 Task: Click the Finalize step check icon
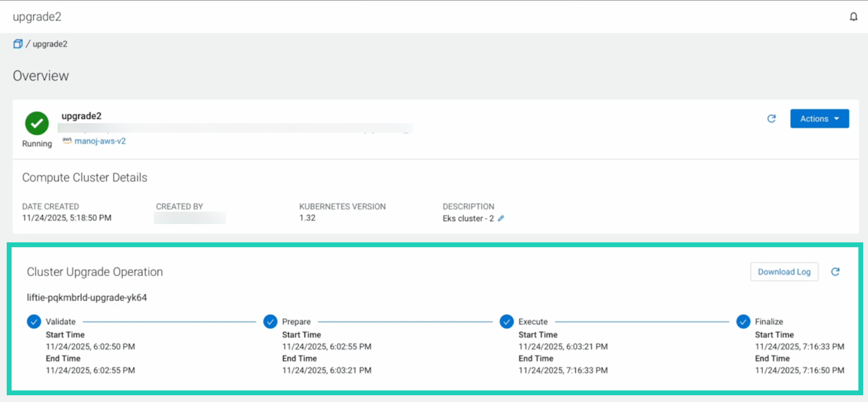coord(743,322)
